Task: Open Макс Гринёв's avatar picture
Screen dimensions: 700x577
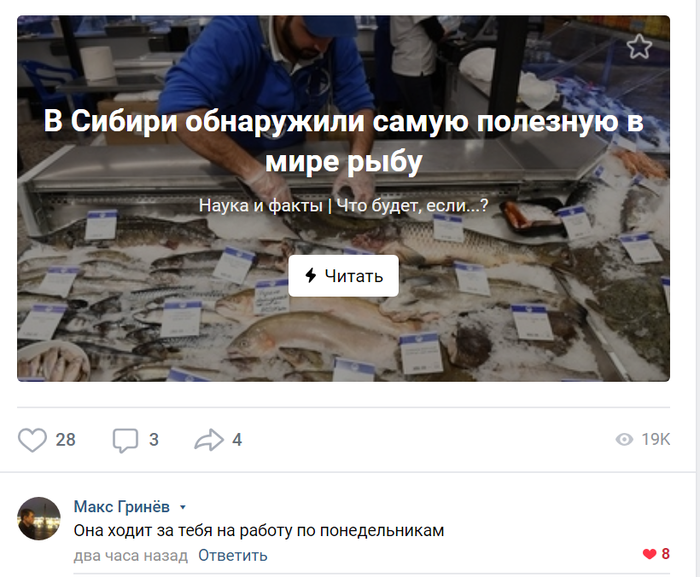Action: coord(39,518)
